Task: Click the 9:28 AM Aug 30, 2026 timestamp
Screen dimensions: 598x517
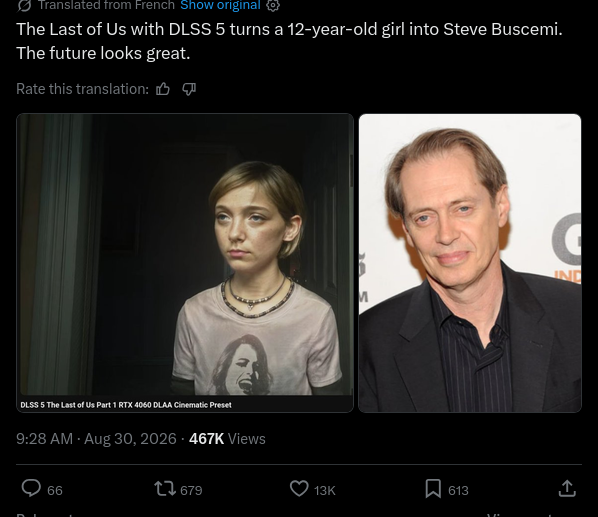Action: click(x=96, y=439)
